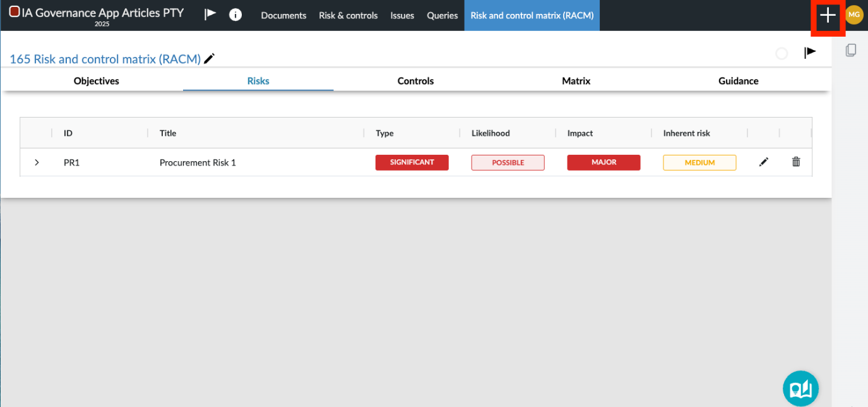Click the MEDIUM inherent risk badge

pyautogui.click(x=699, y=162)
